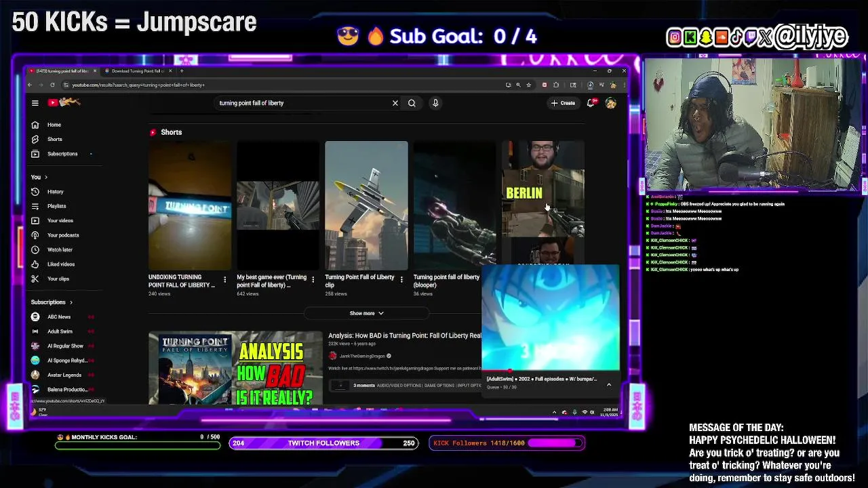This screenshot has width=868, height=488.
Task: Click the browser address bar URL
Action: tap(138, 85)
